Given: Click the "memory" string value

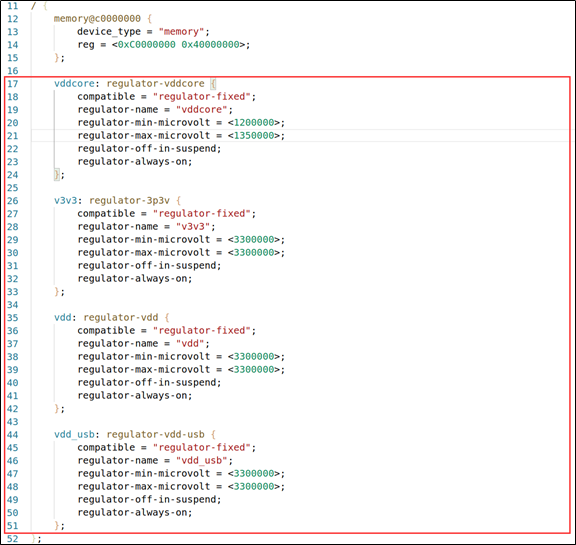Looking at the screenshot, I should (x=181, y=32).
